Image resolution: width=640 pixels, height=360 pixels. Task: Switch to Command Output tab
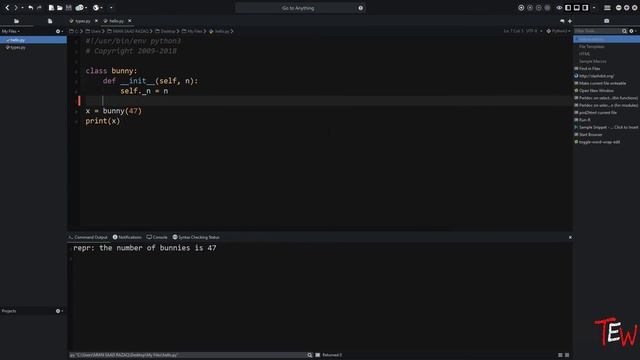click(x=88, y=237)
